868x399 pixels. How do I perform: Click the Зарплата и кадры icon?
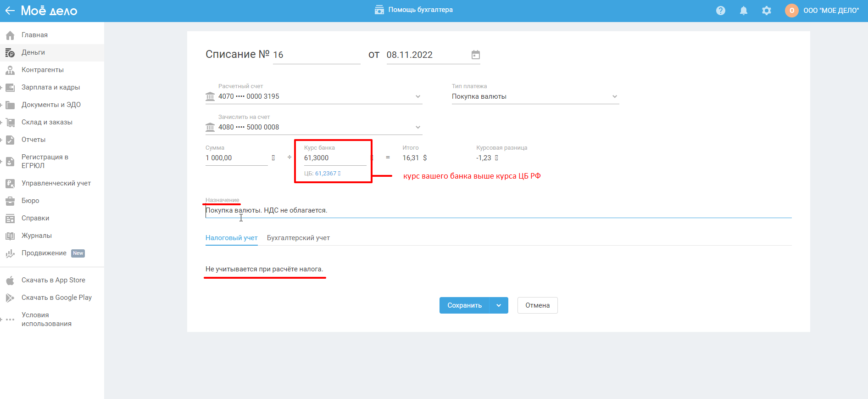tap(10, 88)
